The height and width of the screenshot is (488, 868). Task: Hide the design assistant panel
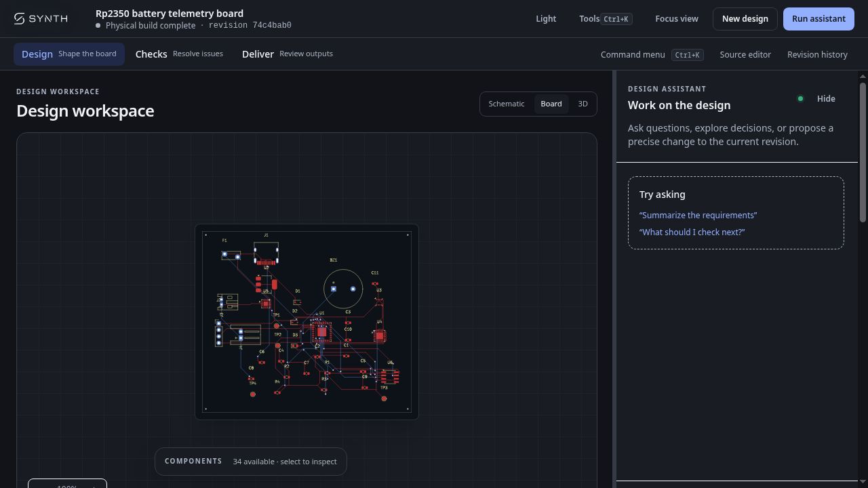(826, 99)
